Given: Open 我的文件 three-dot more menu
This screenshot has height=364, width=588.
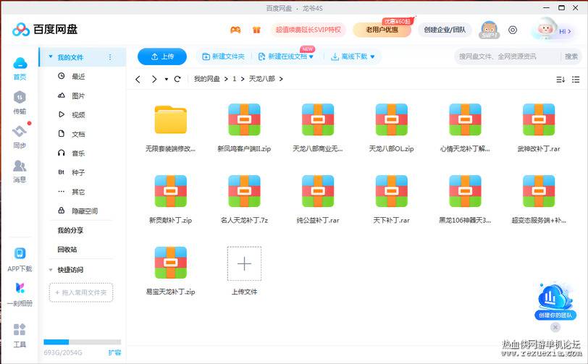Looking at the screenshot, I should [110, 57].
